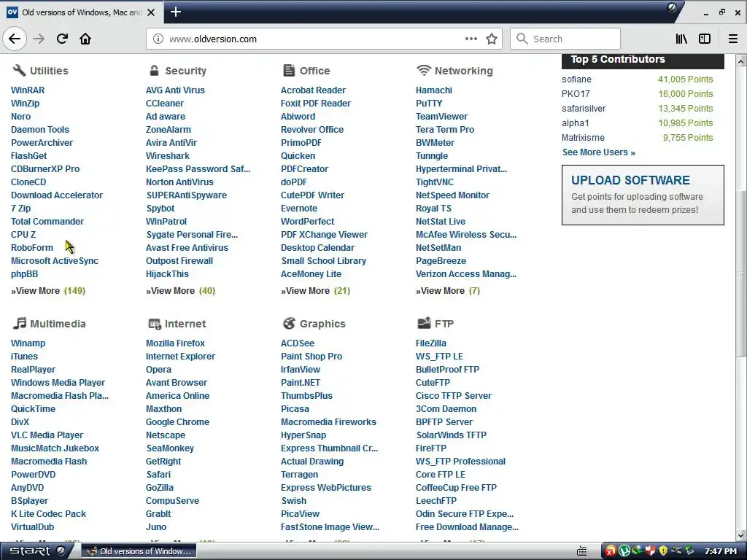The height and width of the screenshot is (560, 747).
Task: Expand View More Security (40)
Action: 181,290
